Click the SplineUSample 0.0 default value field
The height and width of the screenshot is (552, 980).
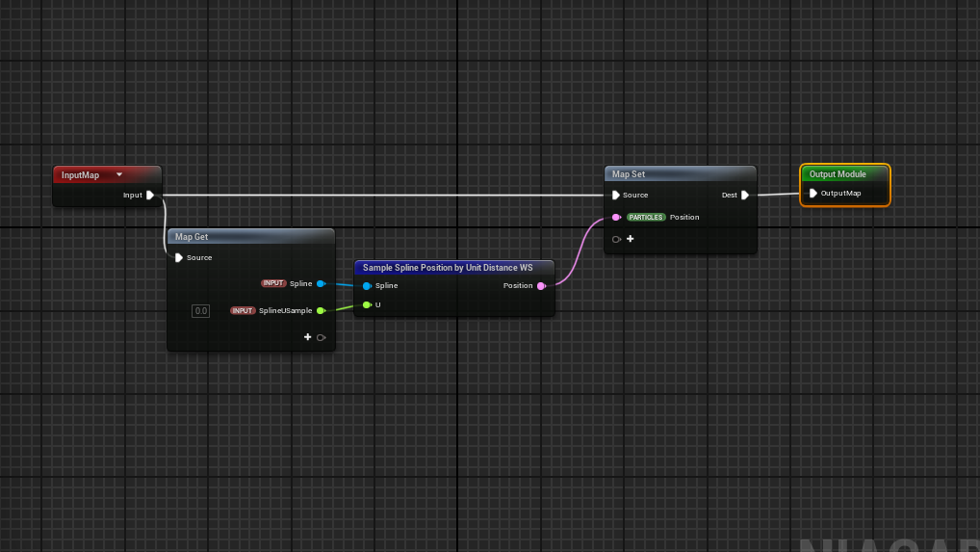(x=200, y=310)
